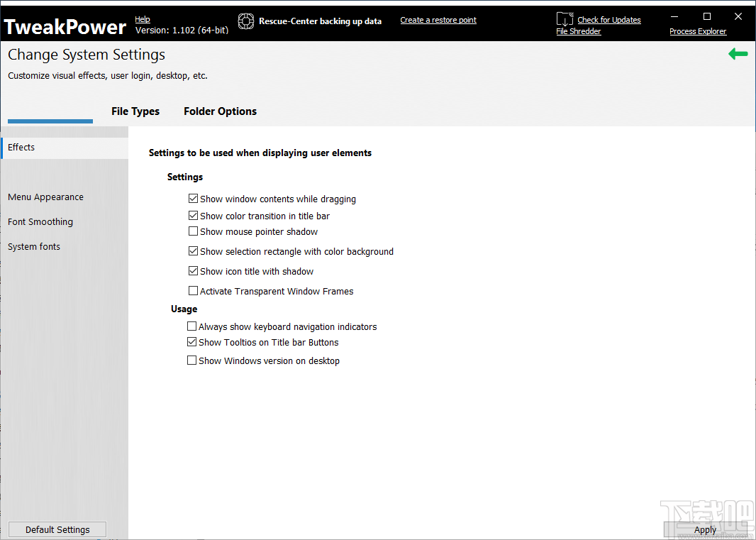Close the TweakPower window
Viewport: 756px width, 540px height.
pyautogui.click(x=738, y=17)
